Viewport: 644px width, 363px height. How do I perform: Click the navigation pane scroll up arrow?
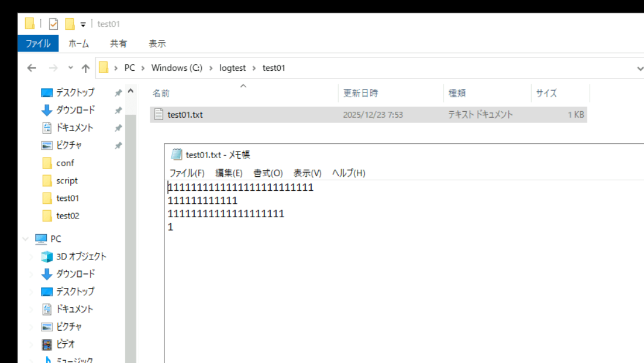130,92
